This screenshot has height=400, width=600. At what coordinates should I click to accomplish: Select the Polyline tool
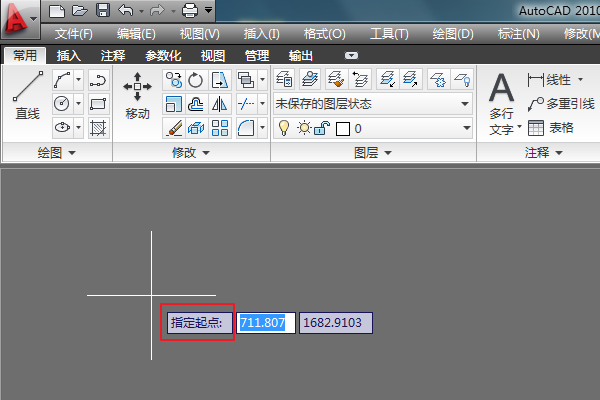pos(98,80)
